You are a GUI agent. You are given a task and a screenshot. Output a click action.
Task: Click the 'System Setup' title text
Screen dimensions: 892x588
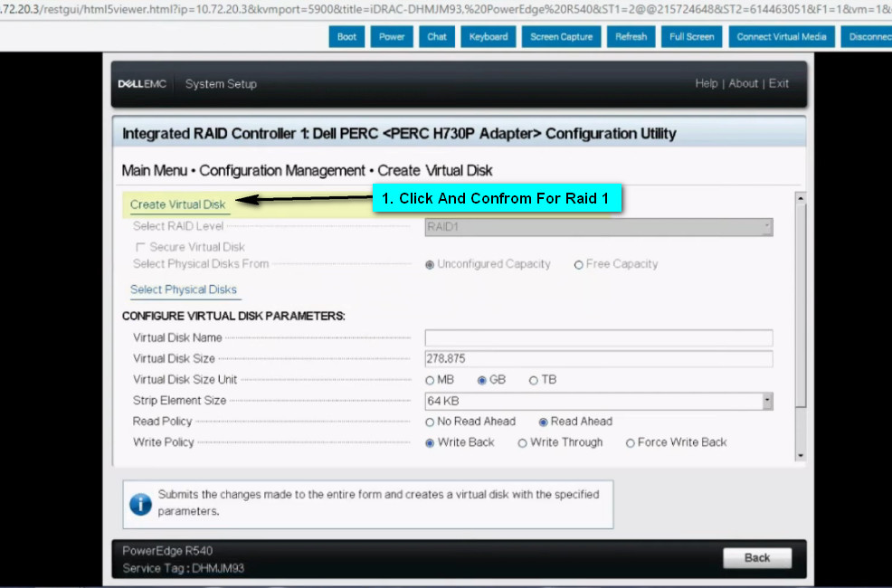pos(221,84)
